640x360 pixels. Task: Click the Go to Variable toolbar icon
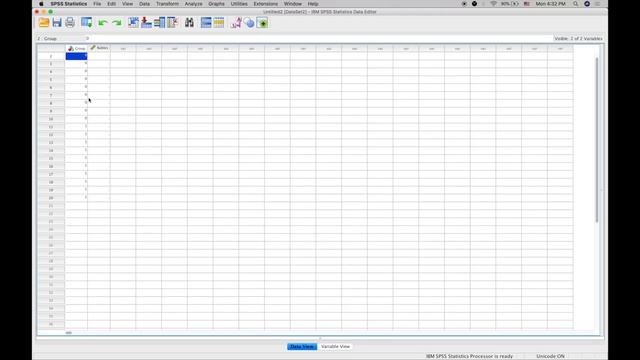pyautogui.click(x=146, y=22)
